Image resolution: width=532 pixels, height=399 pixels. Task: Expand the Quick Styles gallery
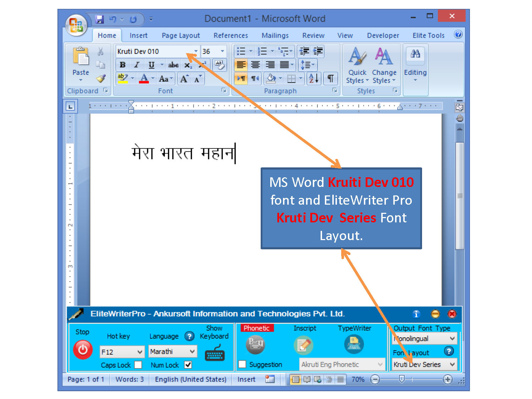pyautogui.click(x=357, y=66)
